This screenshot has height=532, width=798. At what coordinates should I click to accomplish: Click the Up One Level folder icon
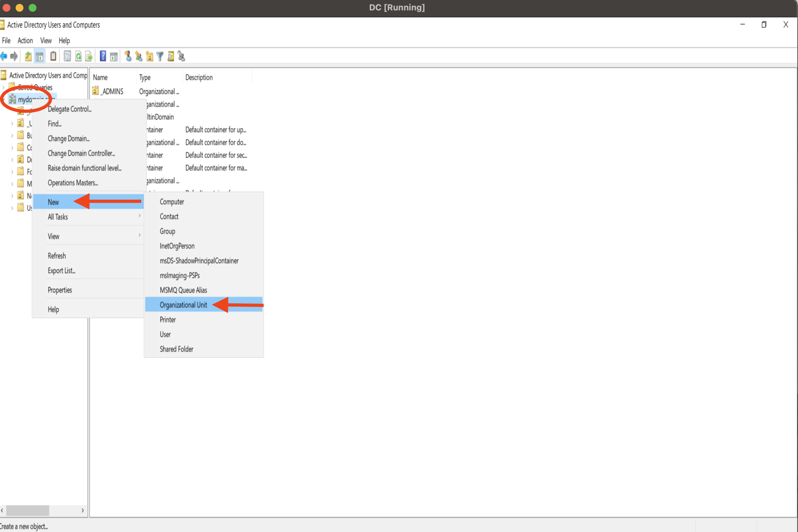click(28, 56)
